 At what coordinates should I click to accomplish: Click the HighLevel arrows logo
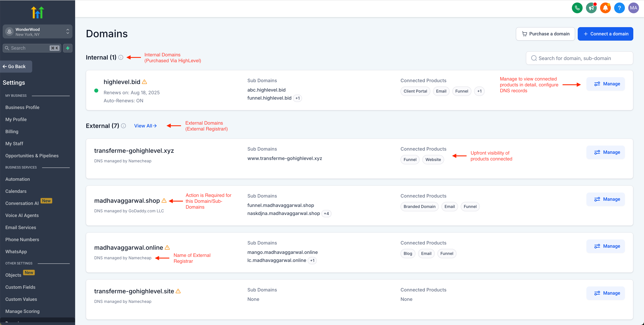(x=38, y=12)
